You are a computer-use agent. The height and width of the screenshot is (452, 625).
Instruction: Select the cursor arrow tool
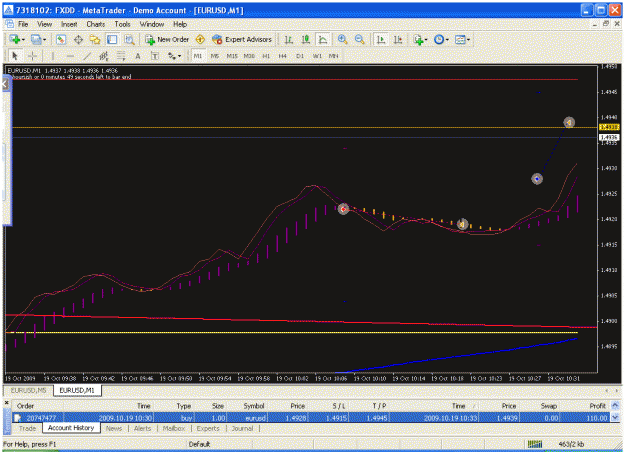pyautogui.click(x=15, y=56)
